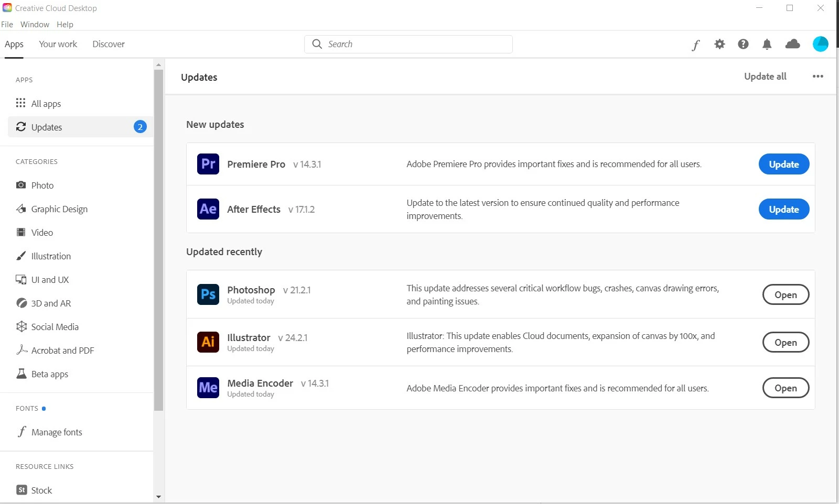839x504 pixels.
Task: Click the Manage fonts label
Action: (57, 432)
